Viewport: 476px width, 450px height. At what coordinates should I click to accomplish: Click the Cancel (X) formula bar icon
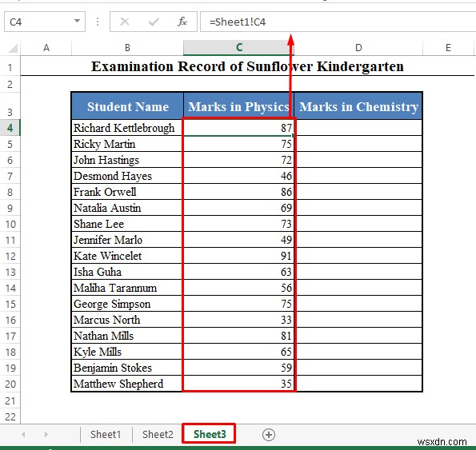pos(125,22)
